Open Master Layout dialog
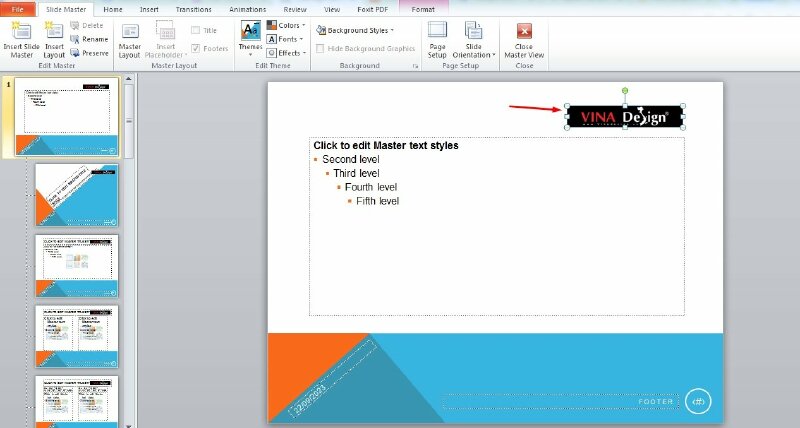 (x=130, y=40)
